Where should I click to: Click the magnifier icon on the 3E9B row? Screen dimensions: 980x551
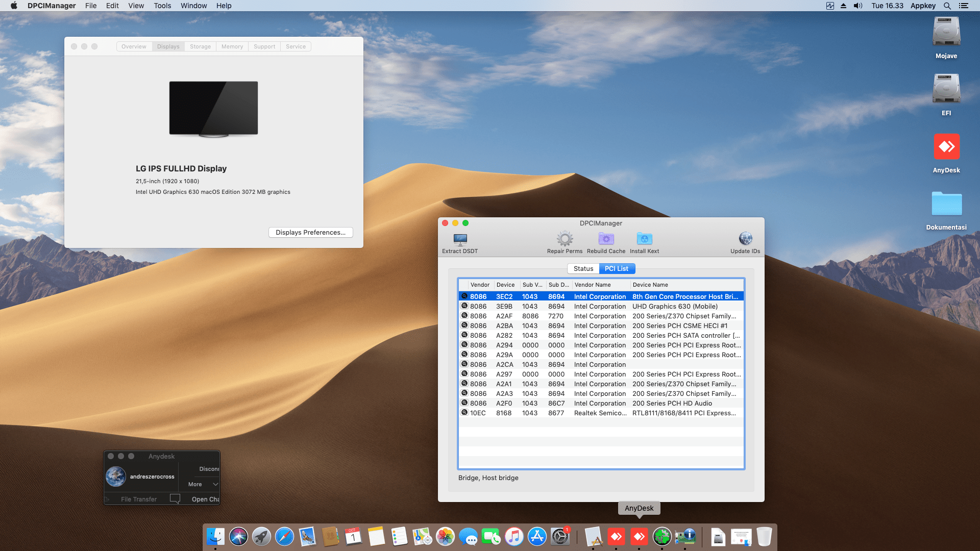464,306
